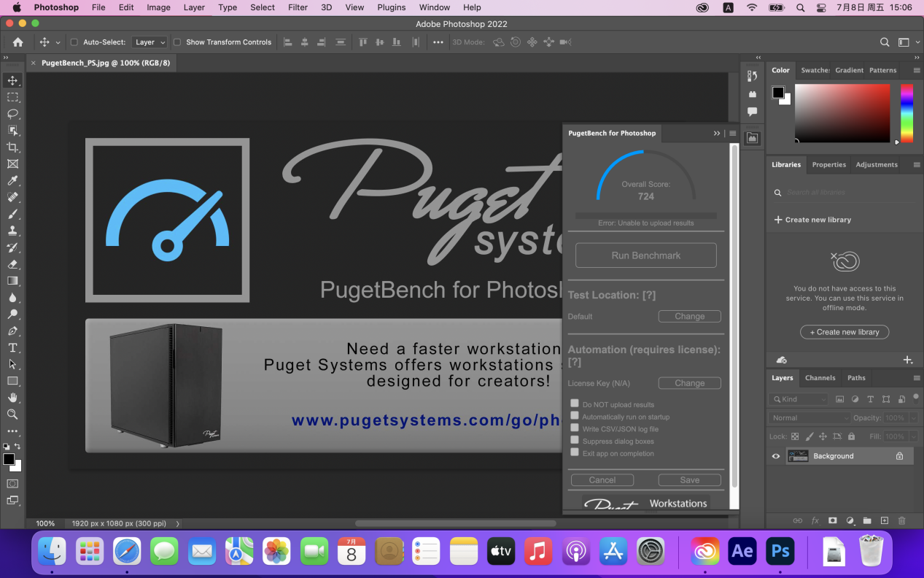
Task: Check Write CSV/JSON log file
Action: pyautogui.click(x=575, y=428)
